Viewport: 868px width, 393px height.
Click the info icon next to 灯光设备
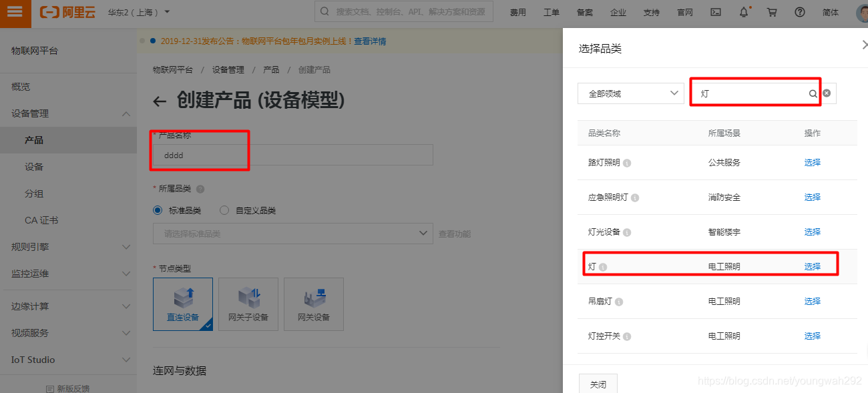tap(627, 232)
